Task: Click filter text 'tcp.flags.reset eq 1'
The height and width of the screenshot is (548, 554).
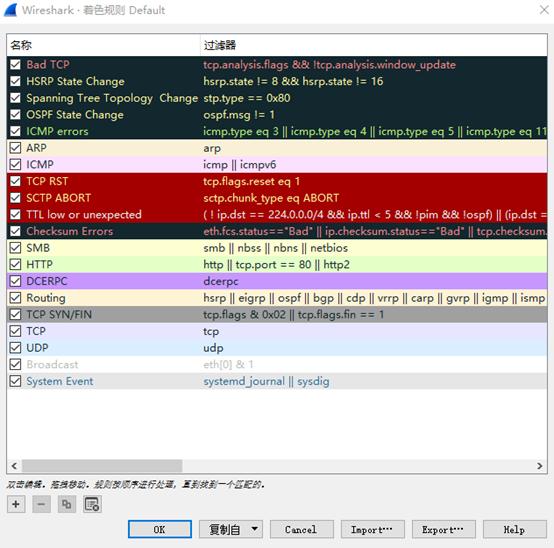Action: click(252, 181)
